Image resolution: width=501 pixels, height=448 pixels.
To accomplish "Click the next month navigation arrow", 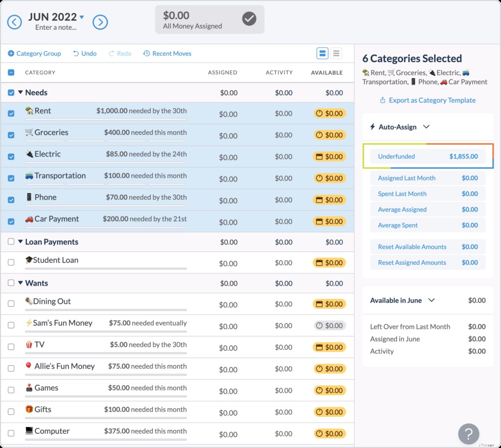I will [100, 22].
